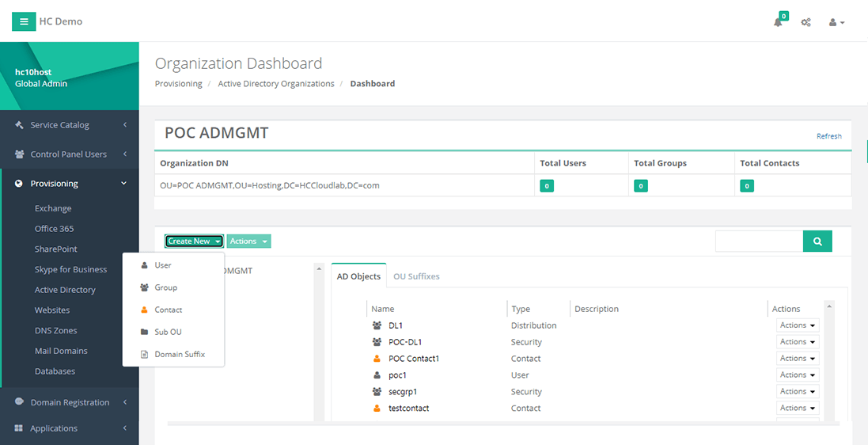Click the Sub OU folder icon
The height and width of the screenshot is (445, 868).
(145, 332)
